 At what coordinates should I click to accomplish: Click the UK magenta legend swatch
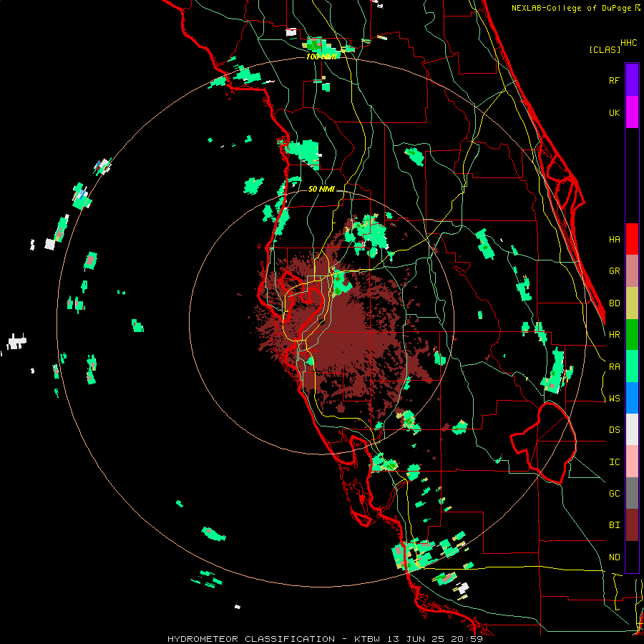point(632,112)
